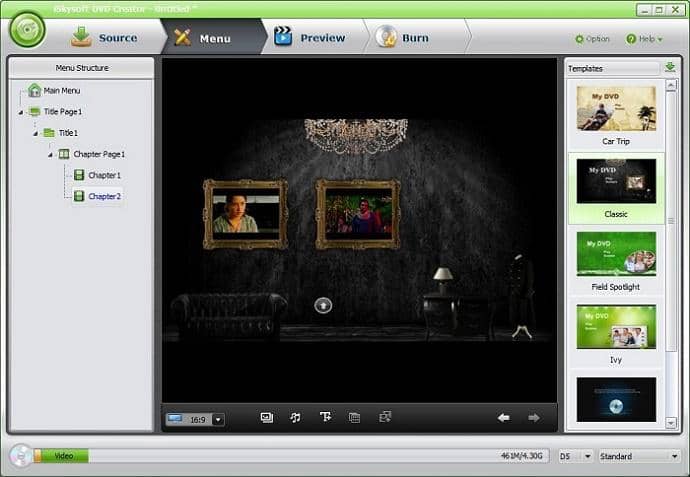Go to next menu page arrow
The image size is (690, 477).
click(534, 418)
